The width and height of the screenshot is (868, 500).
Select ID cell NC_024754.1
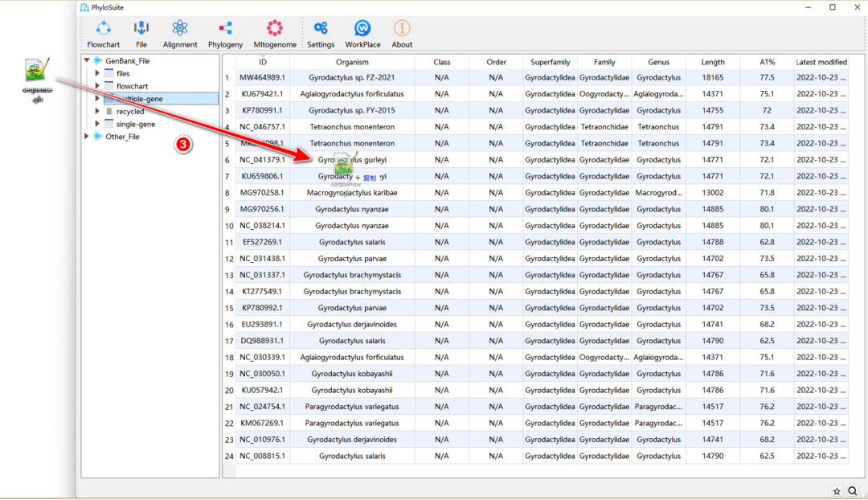[262, 407]
